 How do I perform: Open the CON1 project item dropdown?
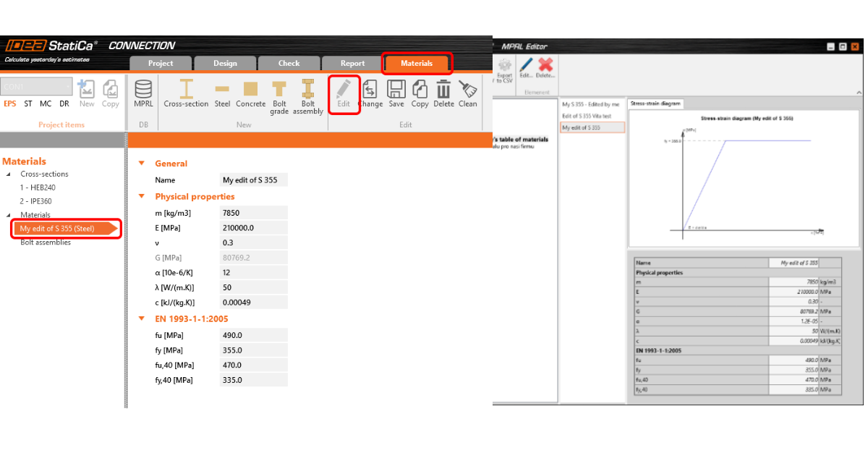pos(67,87)
